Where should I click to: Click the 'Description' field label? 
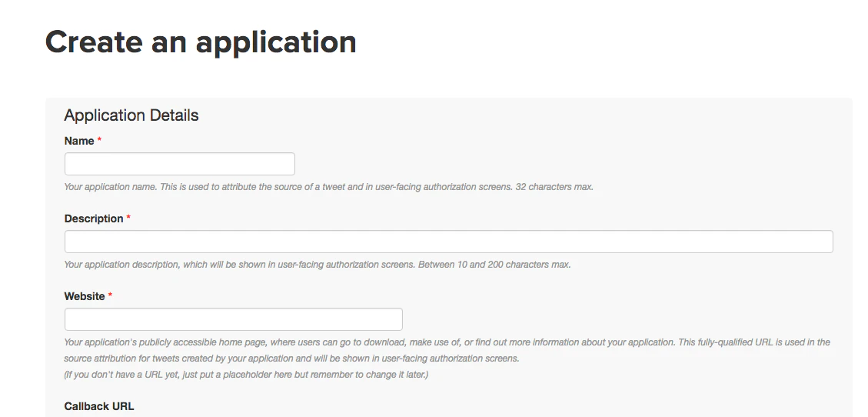[94, 219]
